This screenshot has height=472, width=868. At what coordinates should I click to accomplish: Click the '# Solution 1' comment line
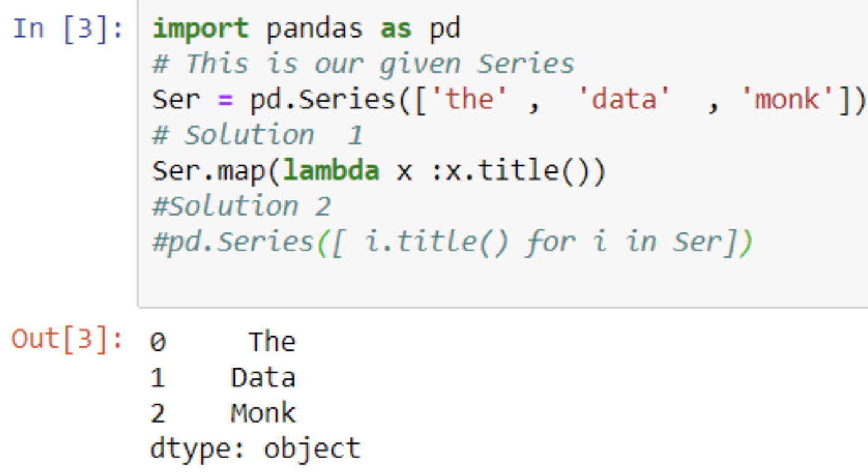click(258, 135)
